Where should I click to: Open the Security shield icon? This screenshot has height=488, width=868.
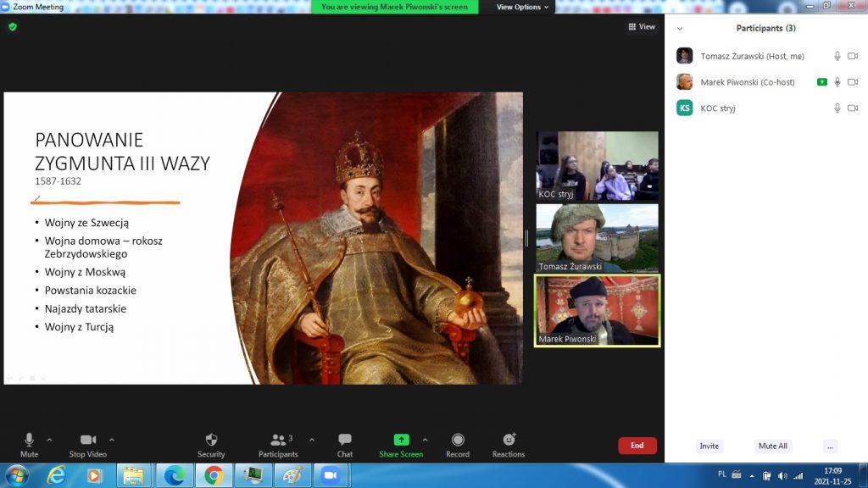point(211,441)
